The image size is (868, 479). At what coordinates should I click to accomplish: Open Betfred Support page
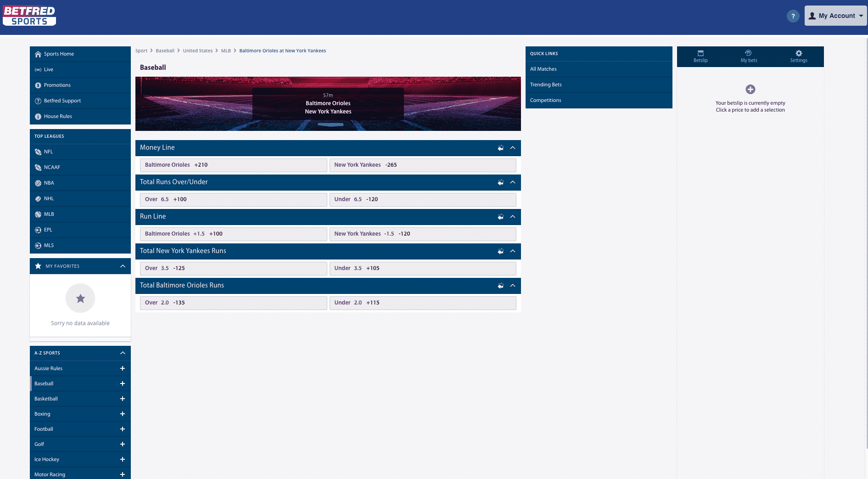80,101
